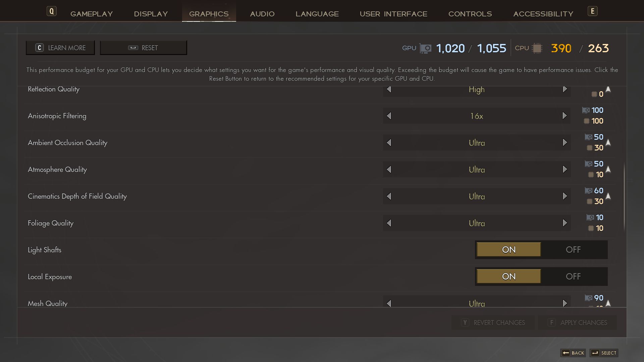Click Apply Changes button
Viewport: 644px width, 362px height.
(x=577, y=322)
